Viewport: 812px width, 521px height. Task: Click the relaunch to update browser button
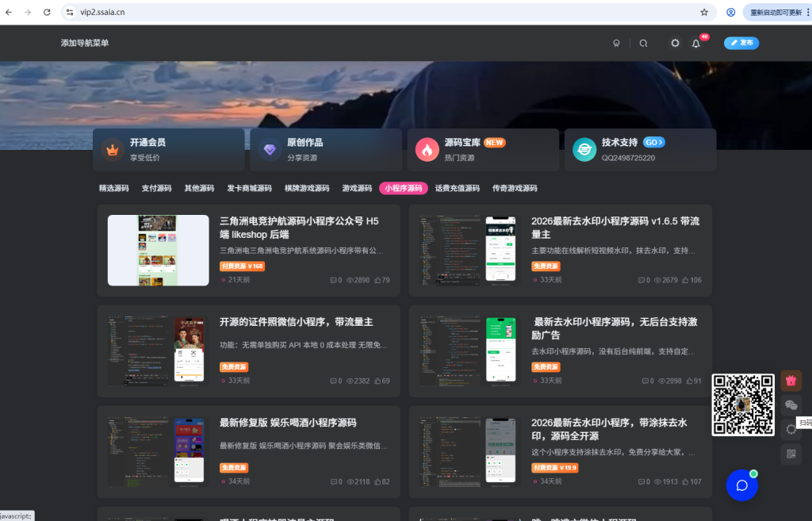777,12
